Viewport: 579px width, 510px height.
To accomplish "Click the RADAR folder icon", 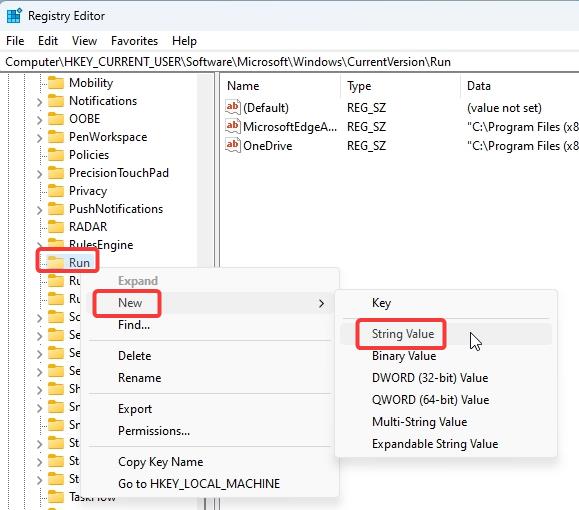I will [56, 227].
